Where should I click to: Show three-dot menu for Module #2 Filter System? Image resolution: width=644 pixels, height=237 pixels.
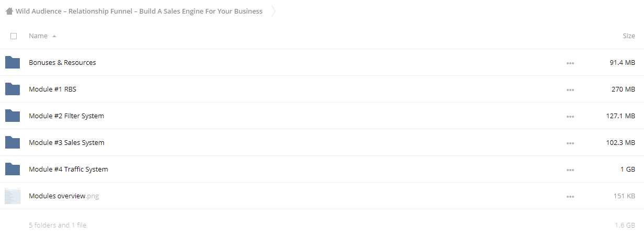[x=570, y=117]
